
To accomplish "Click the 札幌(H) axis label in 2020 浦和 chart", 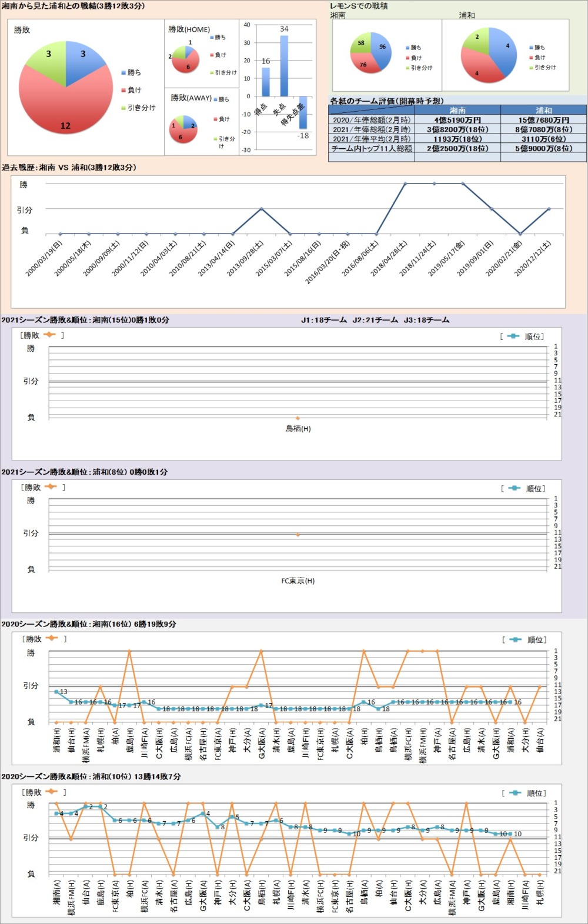I will click(x=540, y=892).
